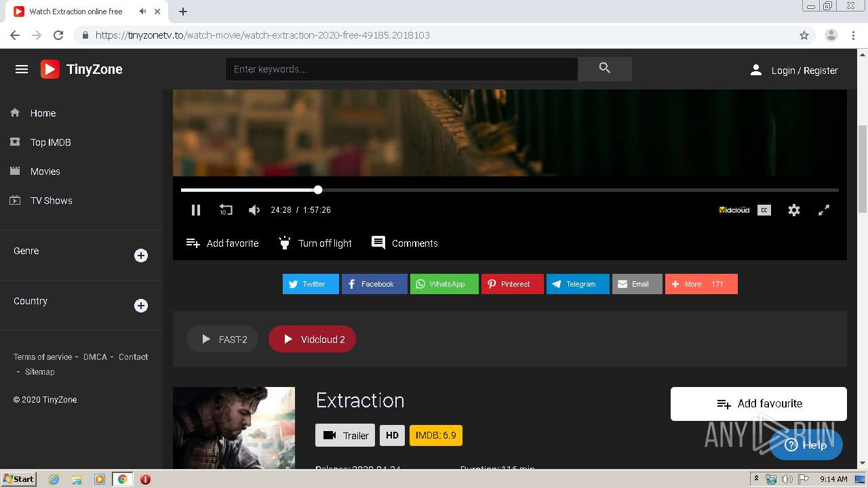Open a new browser tab
This screenshot has width=868, height=488.
click(183, 12)
